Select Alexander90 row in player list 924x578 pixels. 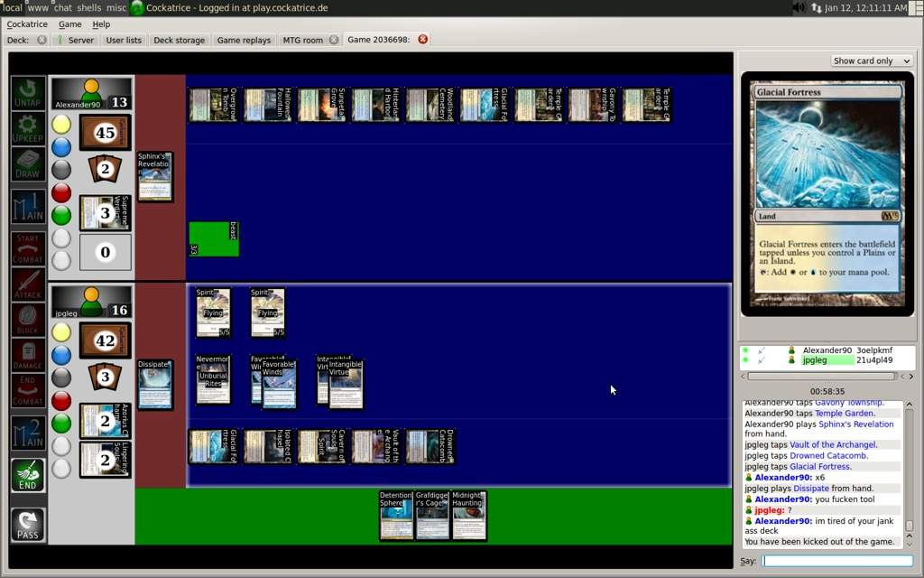827,350
